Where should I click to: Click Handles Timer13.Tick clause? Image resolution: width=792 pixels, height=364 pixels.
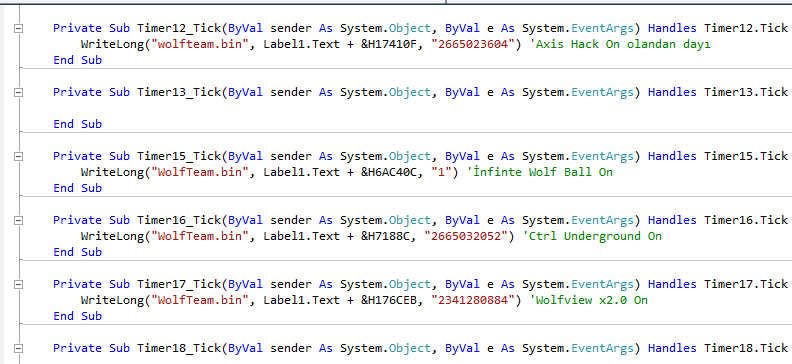point(717,92)
